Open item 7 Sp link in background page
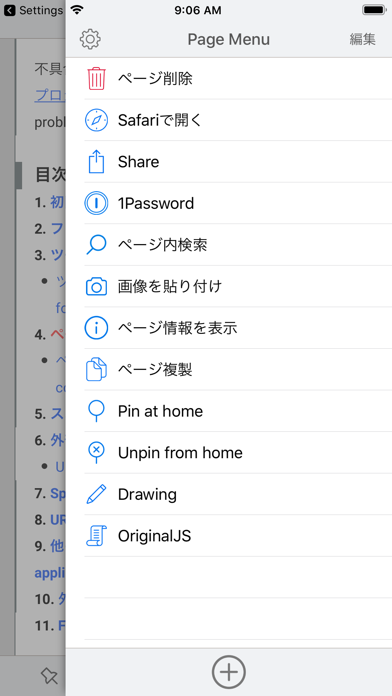Screen dimensions: 392x696 58,493
